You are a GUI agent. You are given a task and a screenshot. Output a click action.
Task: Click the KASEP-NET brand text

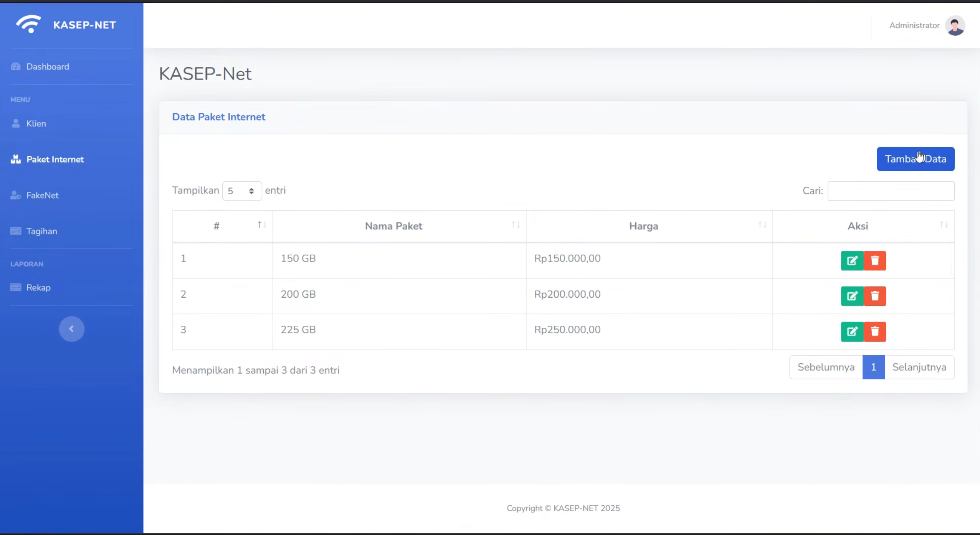(x=84, y=25)
